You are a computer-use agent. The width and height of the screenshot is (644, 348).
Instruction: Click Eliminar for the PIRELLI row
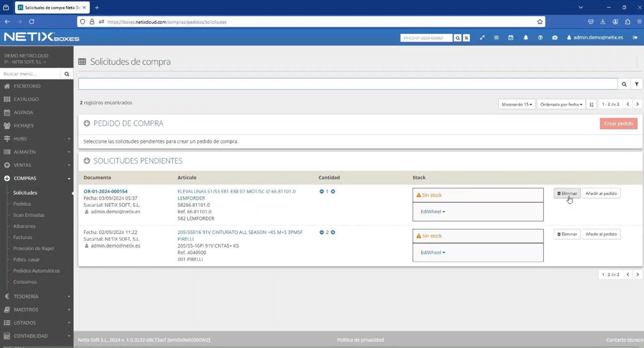(567, 235)
